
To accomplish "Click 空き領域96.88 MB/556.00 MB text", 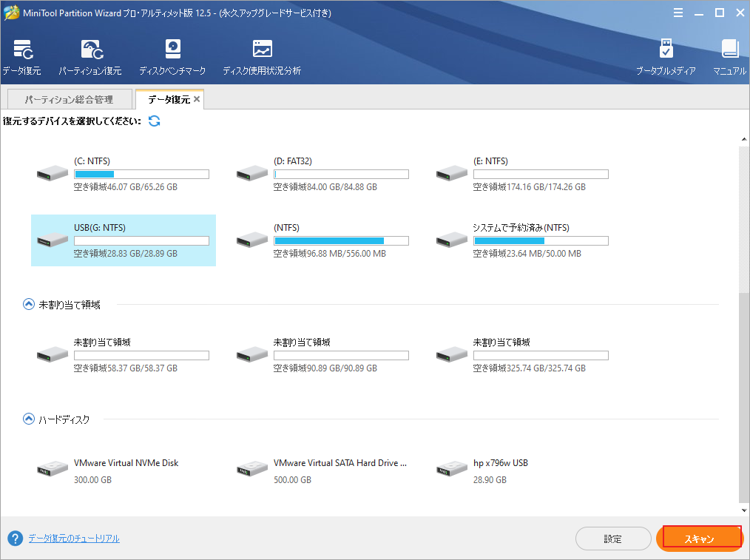I will pyautogui.click(x=330, y=254).
